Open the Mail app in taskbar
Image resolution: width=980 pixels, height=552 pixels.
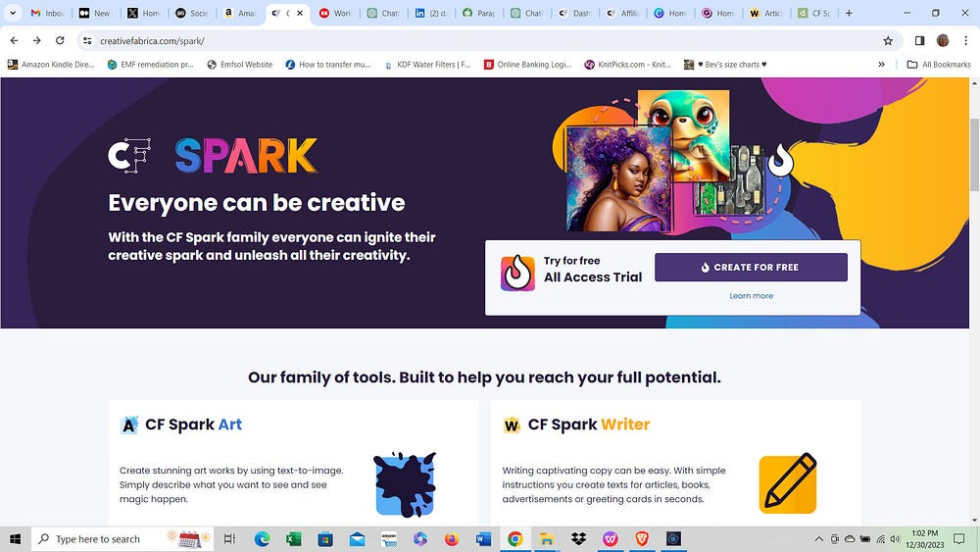(357, 539)
